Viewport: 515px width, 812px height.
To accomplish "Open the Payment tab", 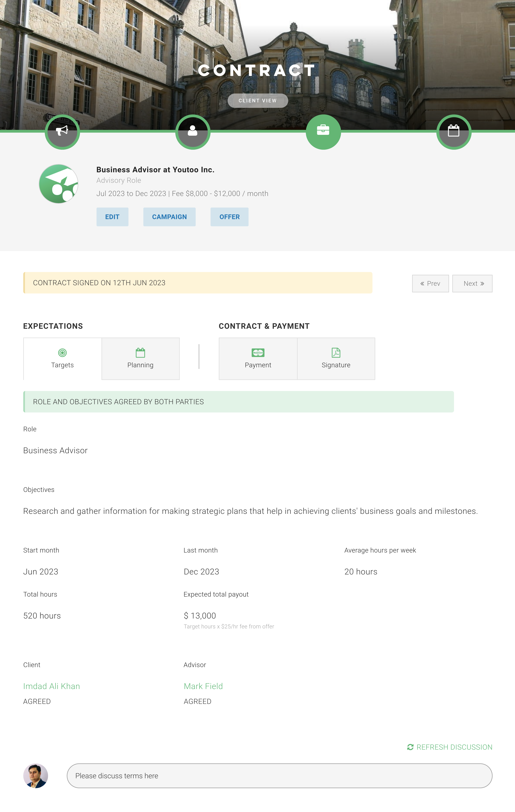I will pyautogui.click(x=258, y=358).
